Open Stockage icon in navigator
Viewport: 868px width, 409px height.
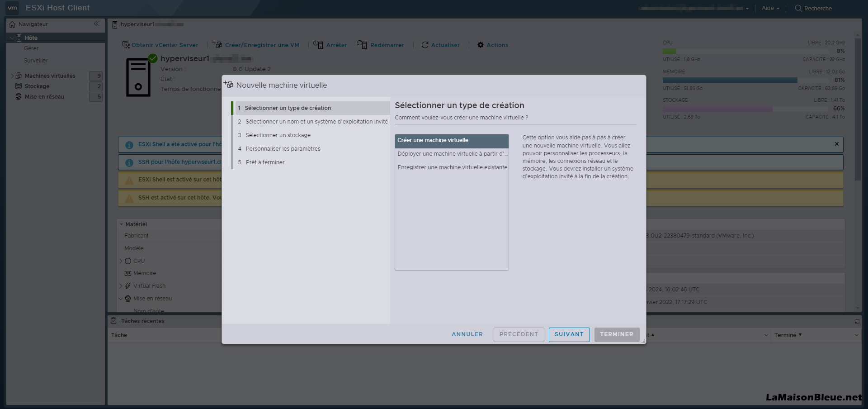coord(19,86)
